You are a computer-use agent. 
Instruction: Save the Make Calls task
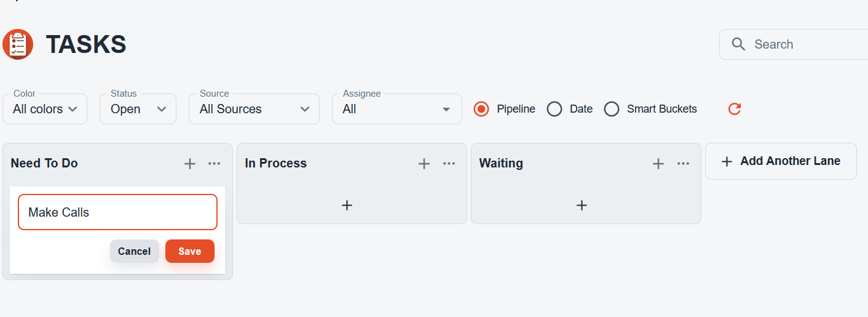click(190, 251)
